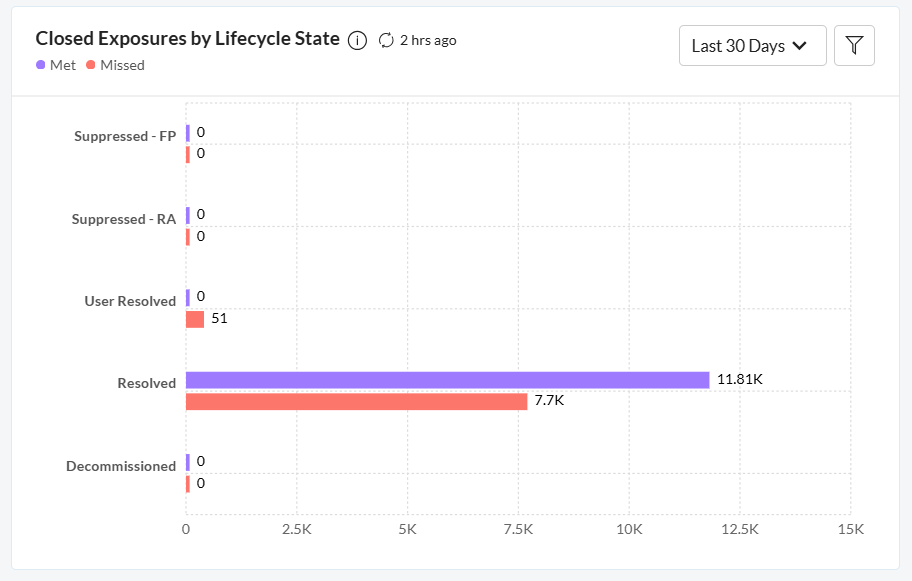The height and width of the screenshot is (581, 912).
Task: Click the info icon beside chart title
Action: click(357, 41)
